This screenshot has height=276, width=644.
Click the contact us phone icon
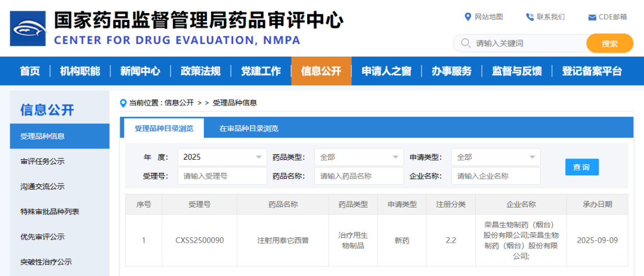click(530, 17)
